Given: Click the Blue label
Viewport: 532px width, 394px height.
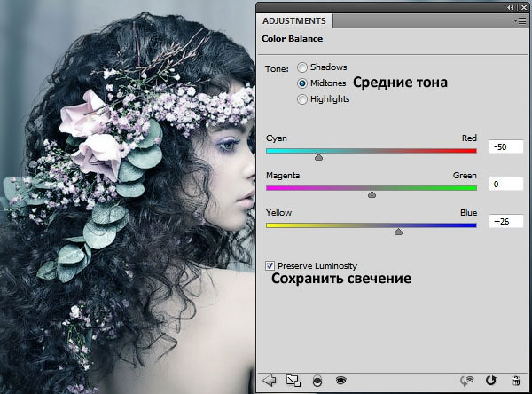Looking at the screenshot, I should pyautogui.click(x=468, y=213).
